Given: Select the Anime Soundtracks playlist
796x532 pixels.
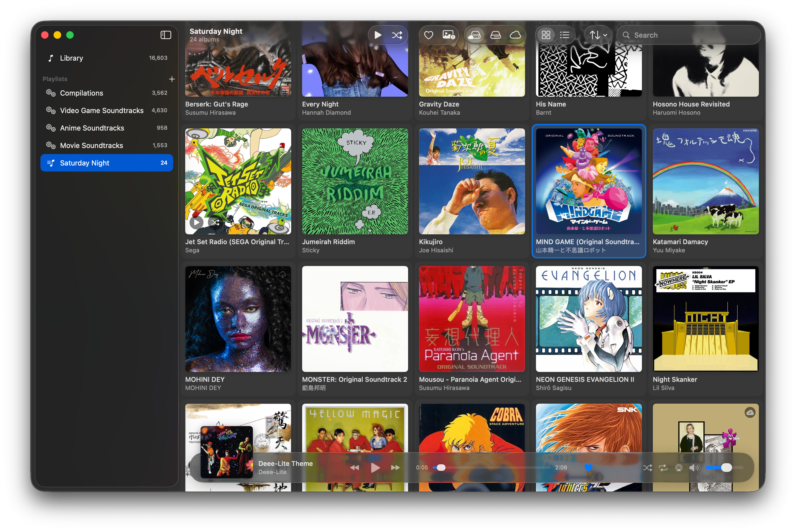Looking at the screenshot, I should click(107, 128).
